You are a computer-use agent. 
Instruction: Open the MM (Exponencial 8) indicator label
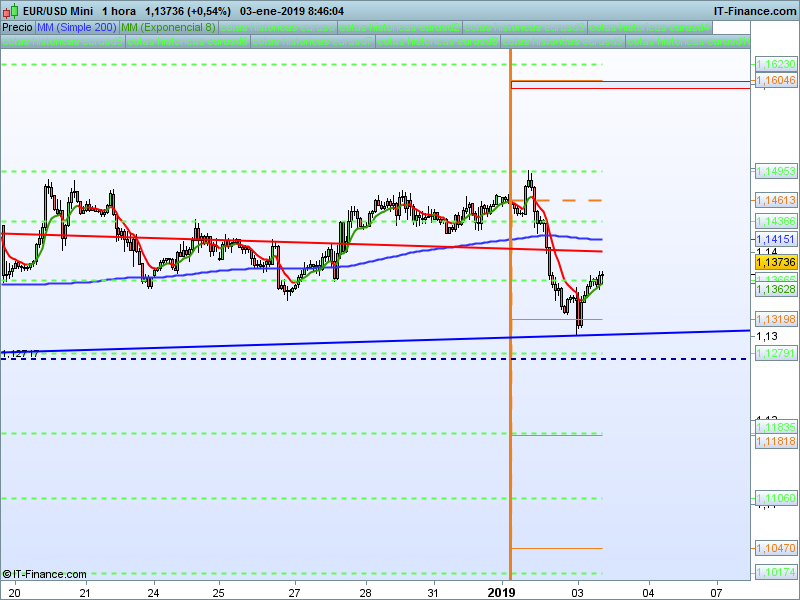[168, 27]
